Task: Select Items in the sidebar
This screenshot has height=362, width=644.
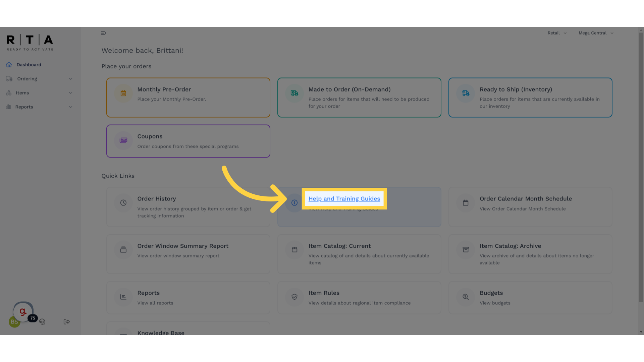Action: 22,93
